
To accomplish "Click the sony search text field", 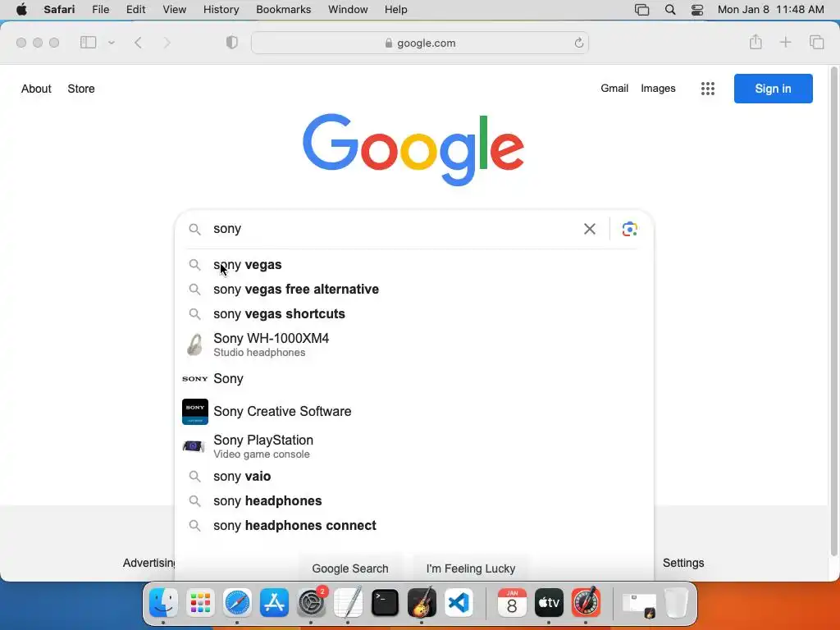I will [394, 229].
